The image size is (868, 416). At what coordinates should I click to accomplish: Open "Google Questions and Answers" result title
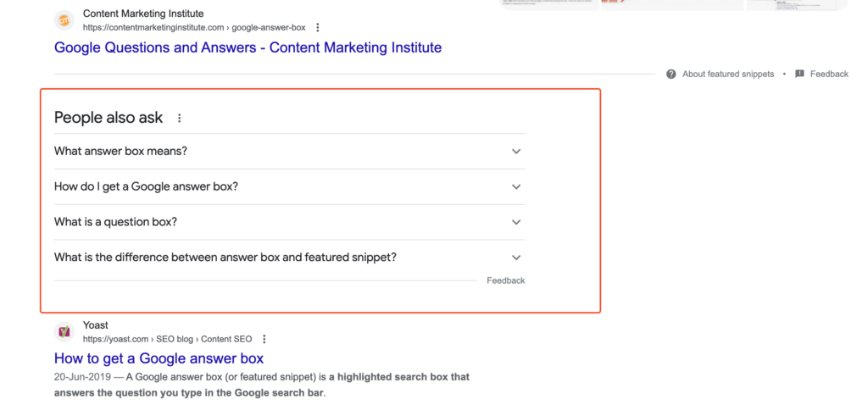(x=248, y=47)
